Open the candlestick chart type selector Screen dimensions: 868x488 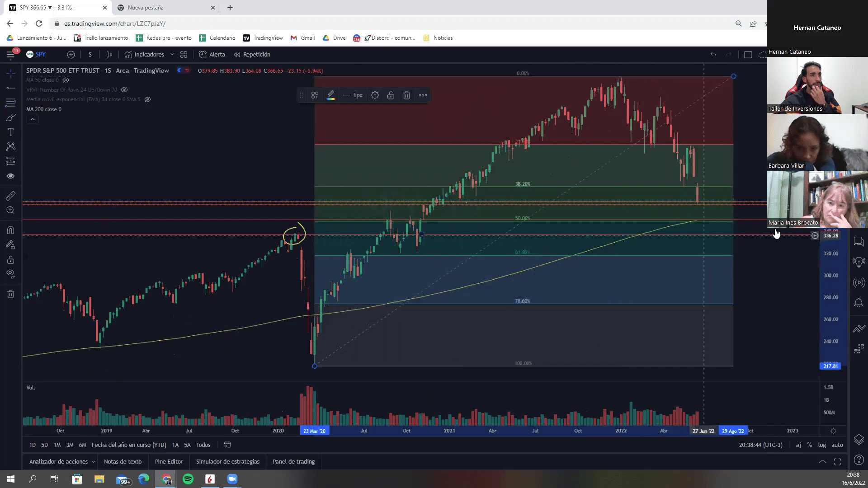pyautogui.click(x=109, y=55)
